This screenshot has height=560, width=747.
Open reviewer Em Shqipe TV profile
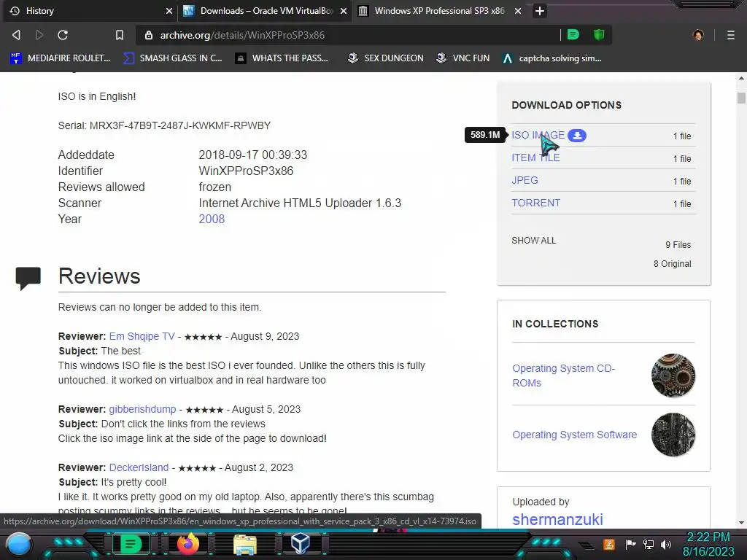tap(142, 336)
